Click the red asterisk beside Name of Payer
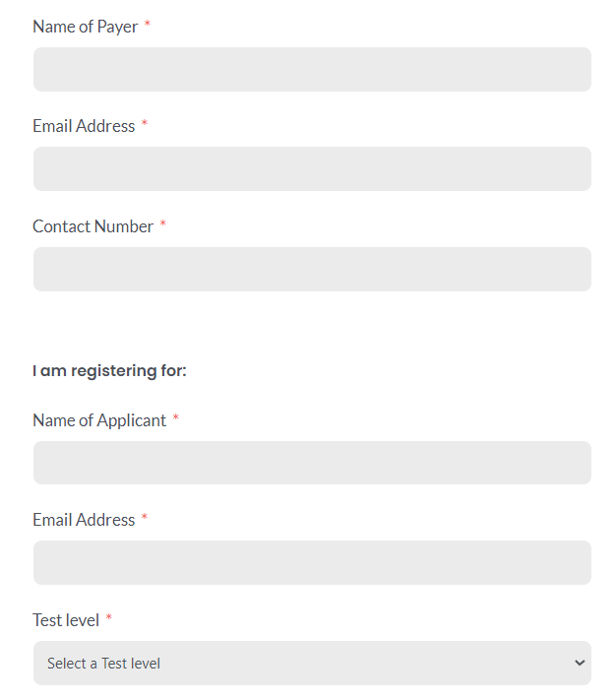Viewport: 616px width, 700px height. pos(148,25)
